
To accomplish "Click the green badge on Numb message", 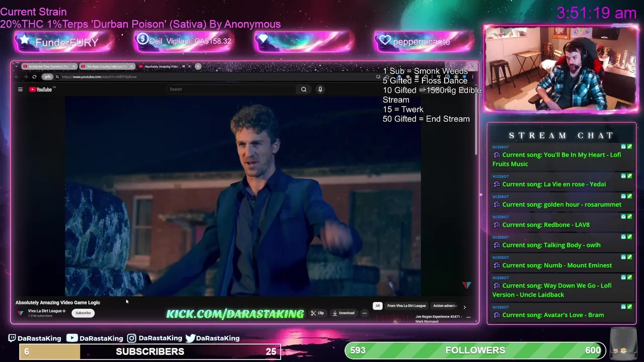I will [x=629, y=257].
